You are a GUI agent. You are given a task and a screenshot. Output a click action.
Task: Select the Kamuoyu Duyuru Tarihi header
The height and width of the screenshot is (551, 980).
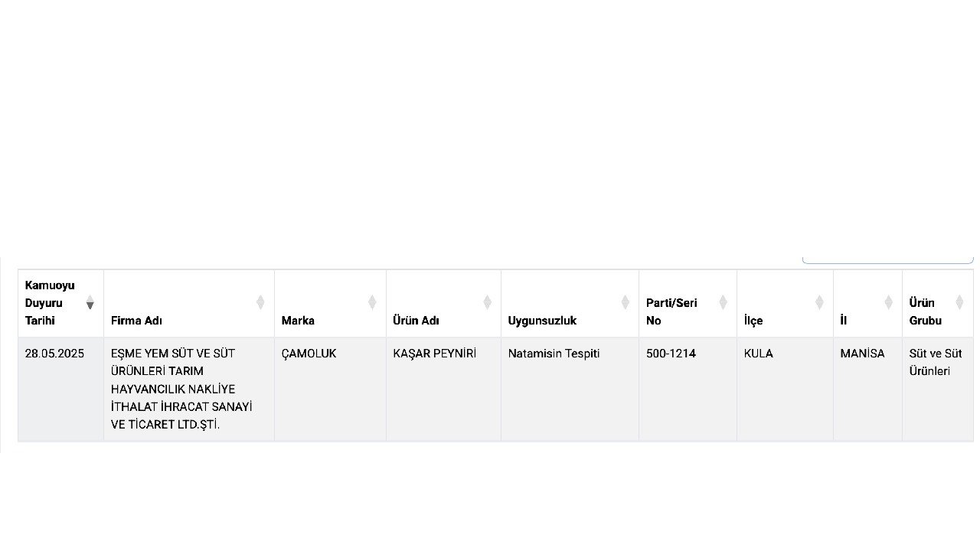coord(50,303)
